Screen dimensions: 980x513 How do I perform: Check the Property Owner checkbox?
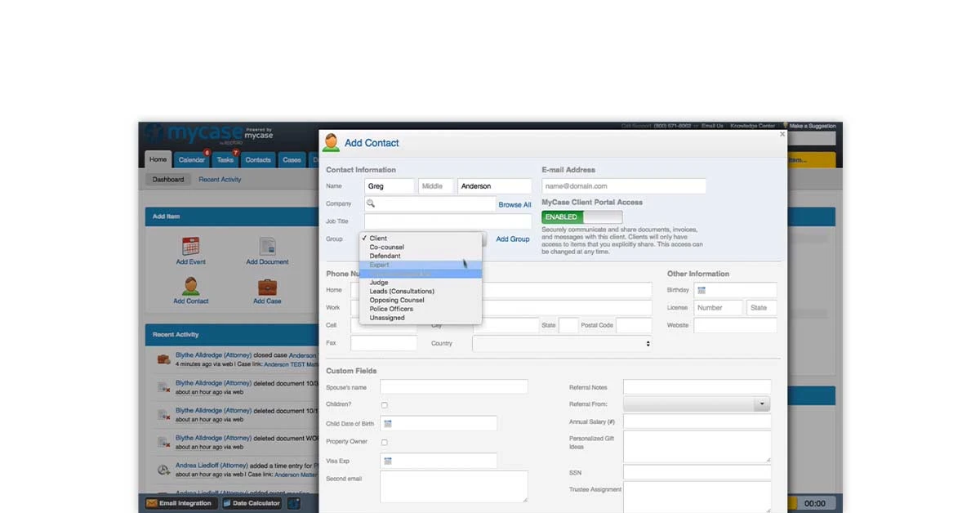coord(383,441)
